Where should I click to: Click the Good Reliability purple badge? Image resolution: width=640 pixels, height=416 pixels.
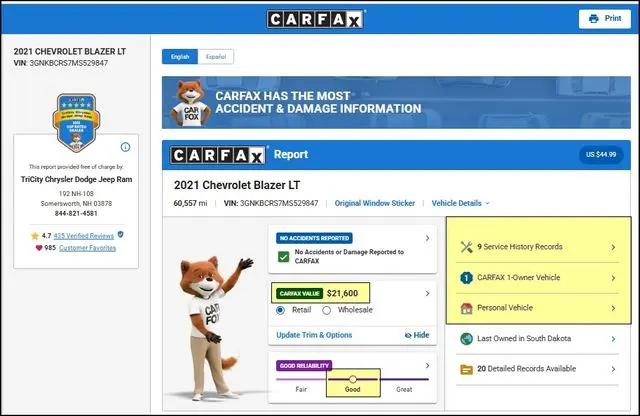304,365
